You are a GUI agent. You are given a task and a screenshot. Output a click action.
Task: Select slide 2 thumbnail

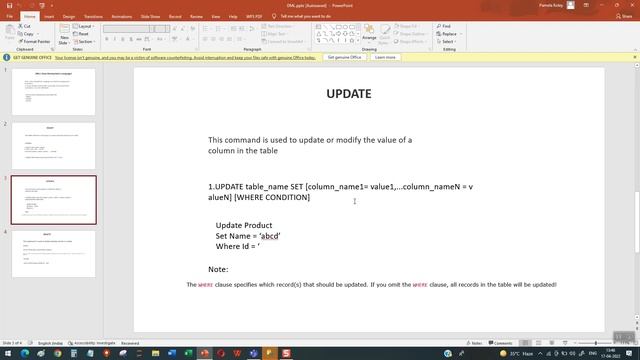click(53, 146)
